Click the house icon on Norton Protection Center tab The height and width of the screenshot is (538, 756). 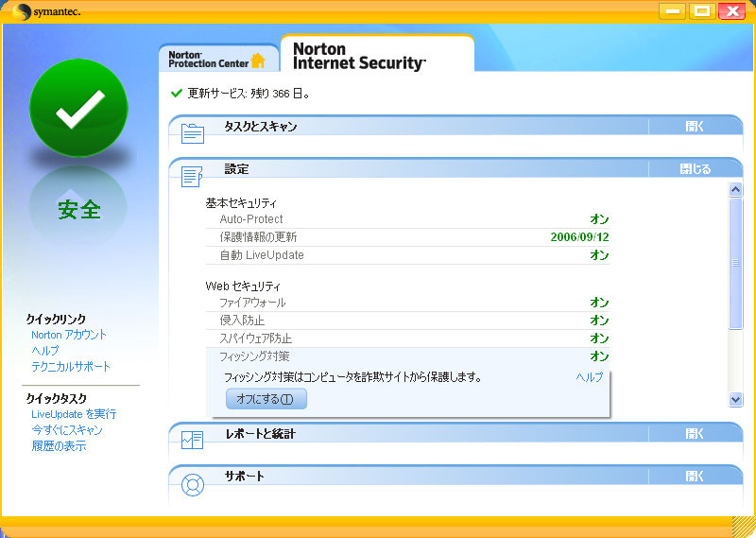point(258,61)
